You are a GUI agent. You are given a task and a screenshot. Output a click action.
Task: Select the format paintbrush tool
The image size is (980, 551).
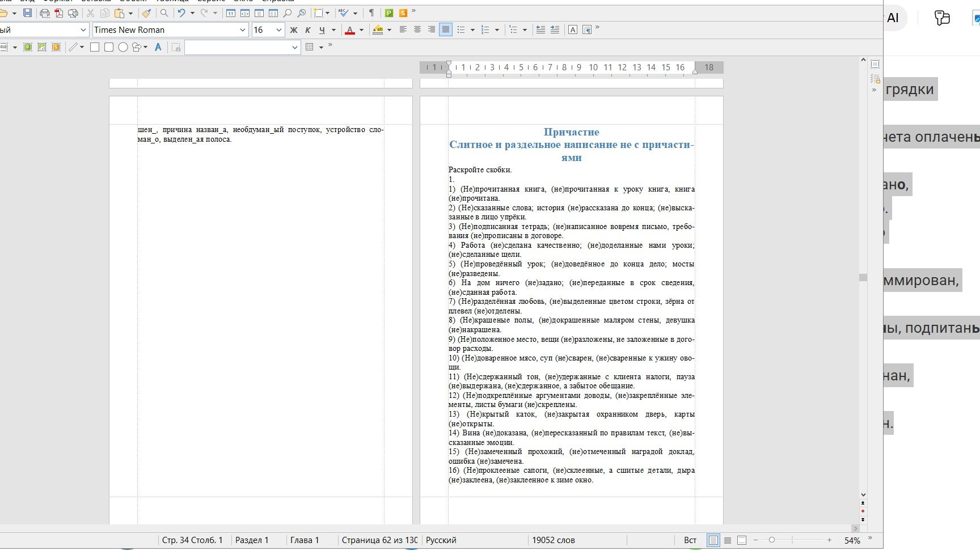point(146,12)
